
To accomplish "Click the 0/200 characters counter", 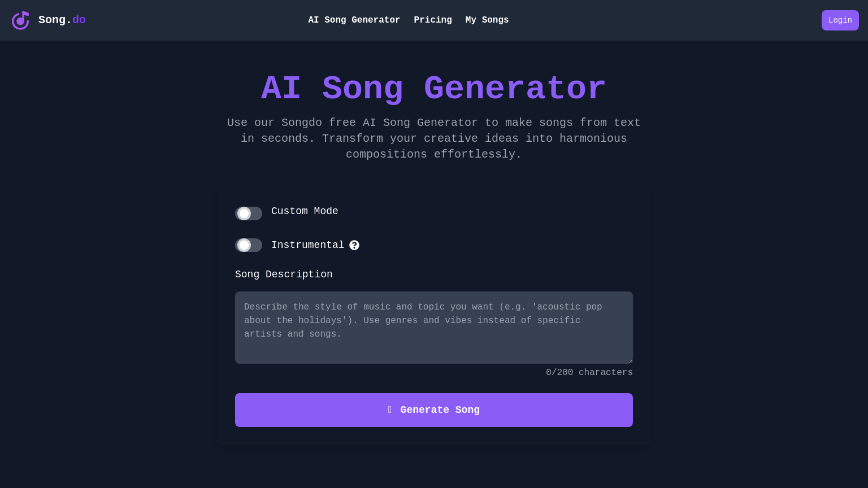I will 589,373.
